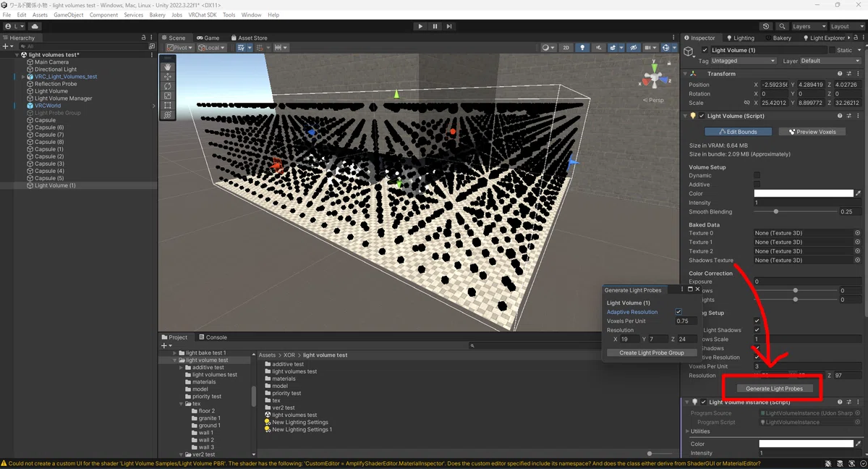Click Create Light Probe Group button

click(x=652, y=352)
